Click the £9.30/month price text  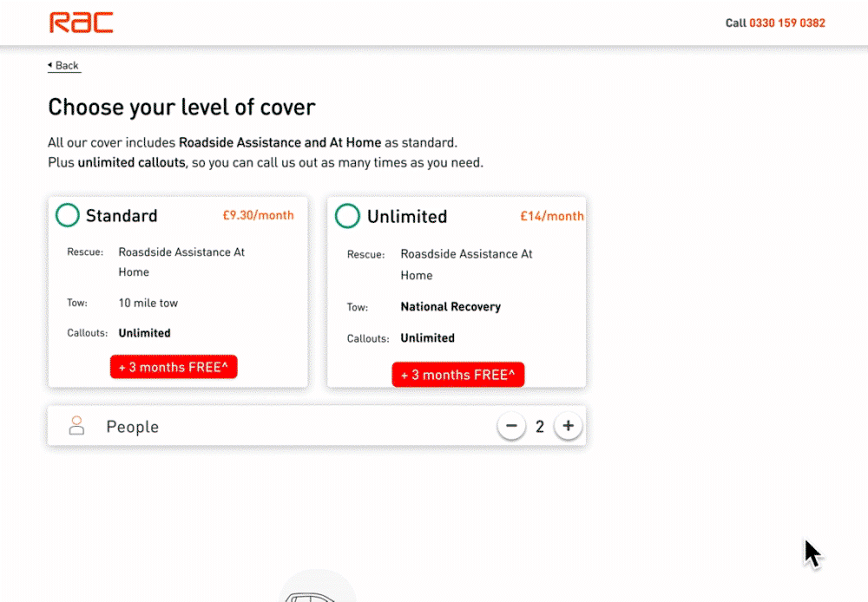259,215
